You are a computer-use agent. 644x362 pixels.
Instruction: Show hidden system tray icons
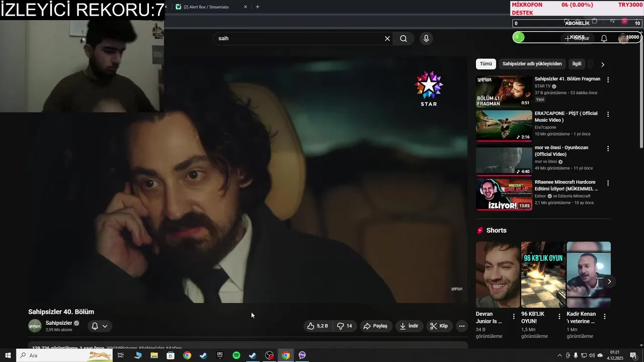tap(559, 355)
